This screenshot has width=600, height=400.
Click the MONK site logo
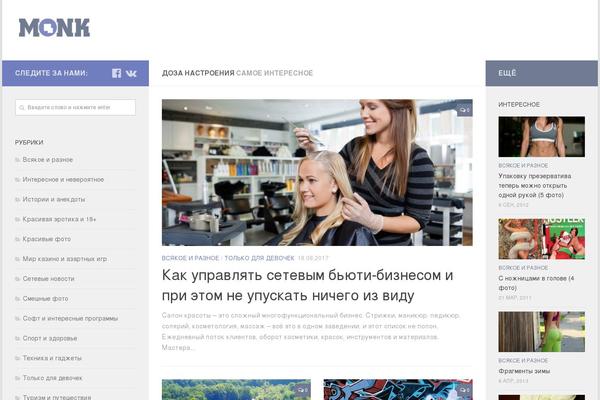tap(54, 28)
